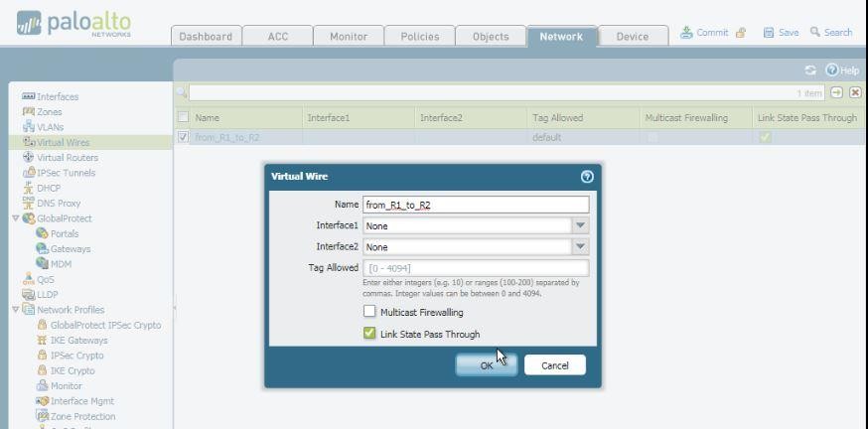Screen dimensions: 868x429
Task: Deselect the from_R1_to_R2 row checkbox
Action: pos(183,137)
